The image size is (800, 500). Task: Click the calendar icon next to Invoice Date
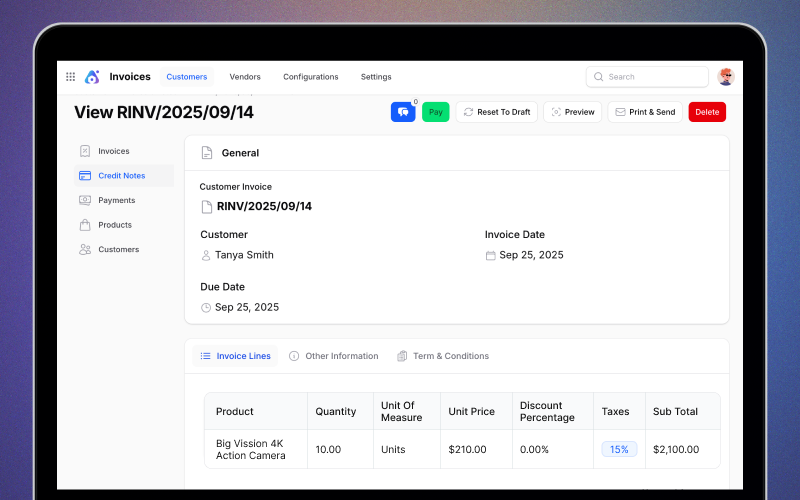coord(490,255)
